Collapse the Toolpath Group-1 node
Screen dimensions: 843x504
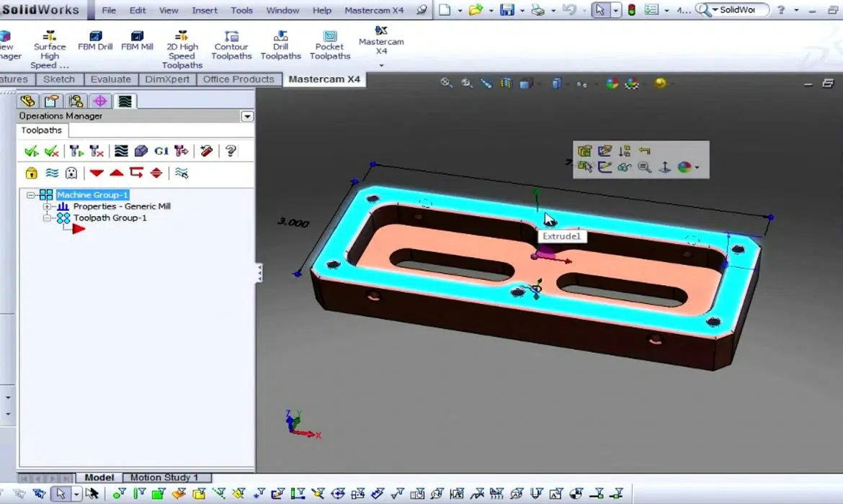[x=47, y=218]
